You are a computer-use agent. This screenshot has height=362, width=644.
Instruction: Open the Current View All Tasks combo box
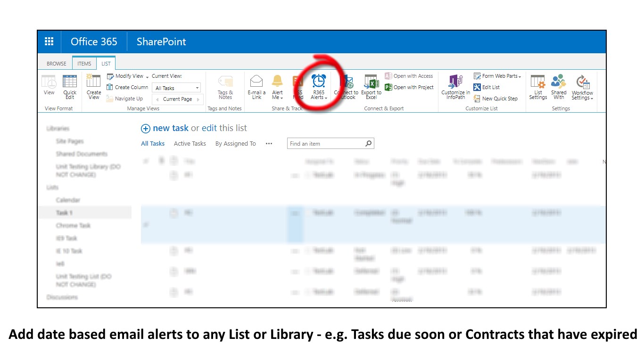pyautogui.click(x=177, y=88)
